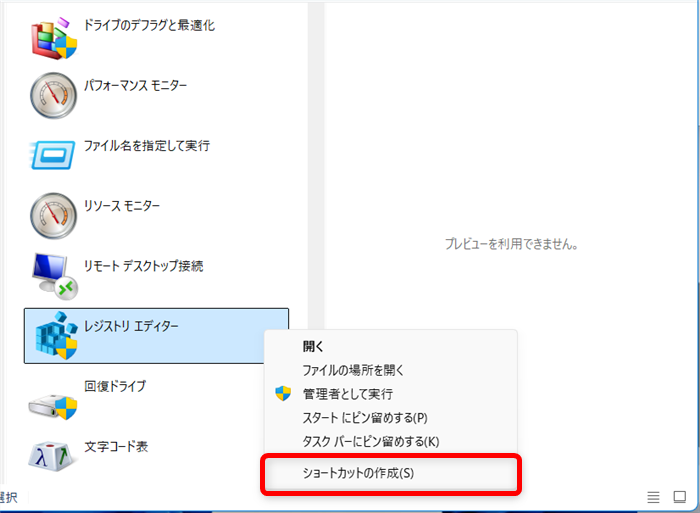The image size is (700, 513).
Task: Click the ファイル名を指定して実行 label
Action: tap(147, 146)
